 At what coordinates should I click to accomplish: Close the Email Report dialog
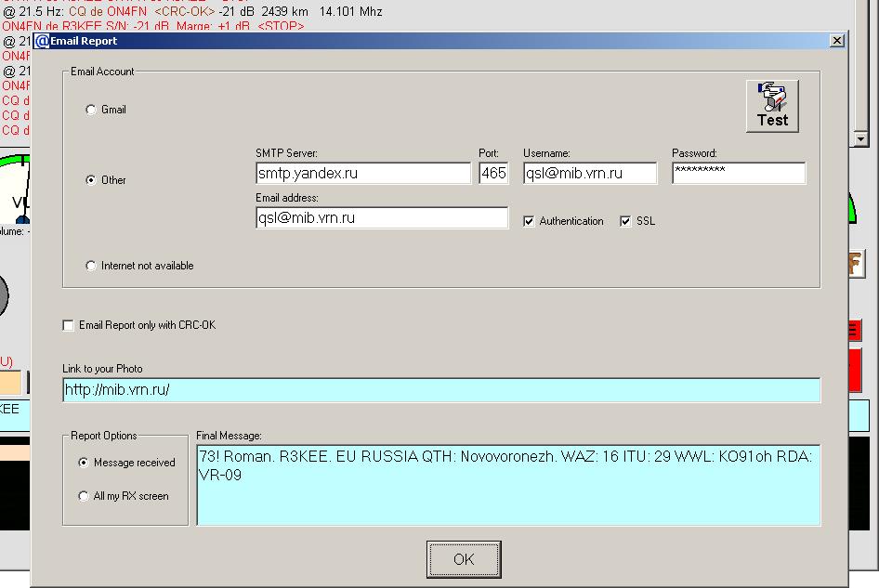pos(836,41)
